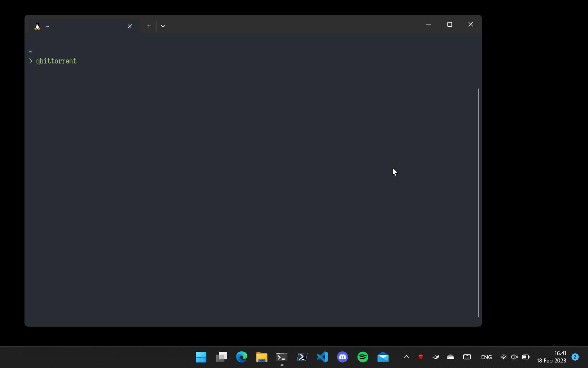Open a new terminal tab

[x=149, y=26]
